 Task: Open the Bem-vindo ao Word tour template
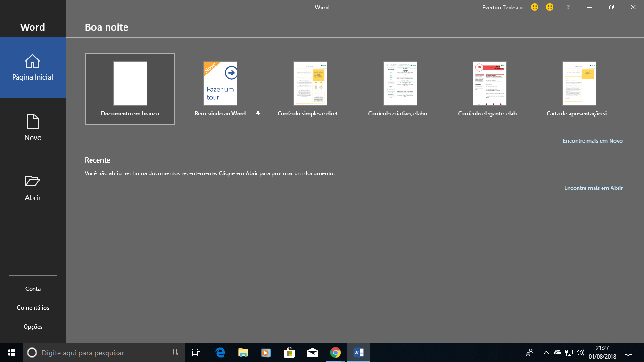click(220, 89)
